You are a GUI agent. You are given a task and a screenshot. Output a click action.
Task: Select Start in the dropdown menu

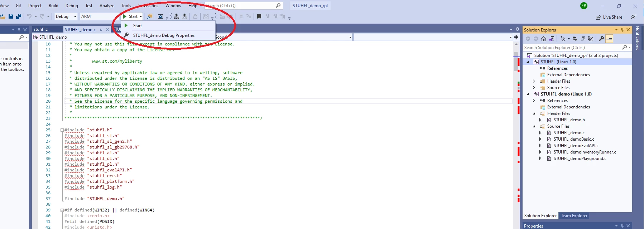pyautogui.click(x=168, y=26)
